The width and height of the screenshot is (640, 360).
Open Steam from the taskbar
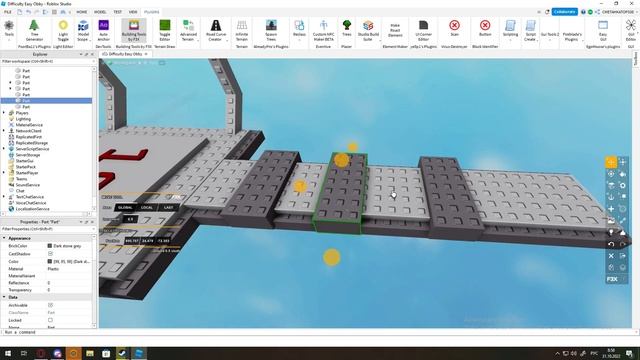122,353
